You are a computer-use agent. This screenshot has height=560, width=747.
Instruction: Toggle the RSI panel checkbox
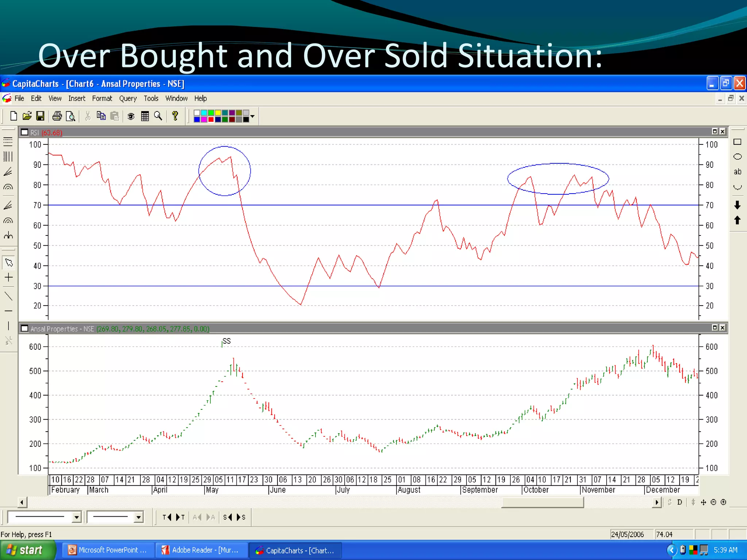pos(24,132)
